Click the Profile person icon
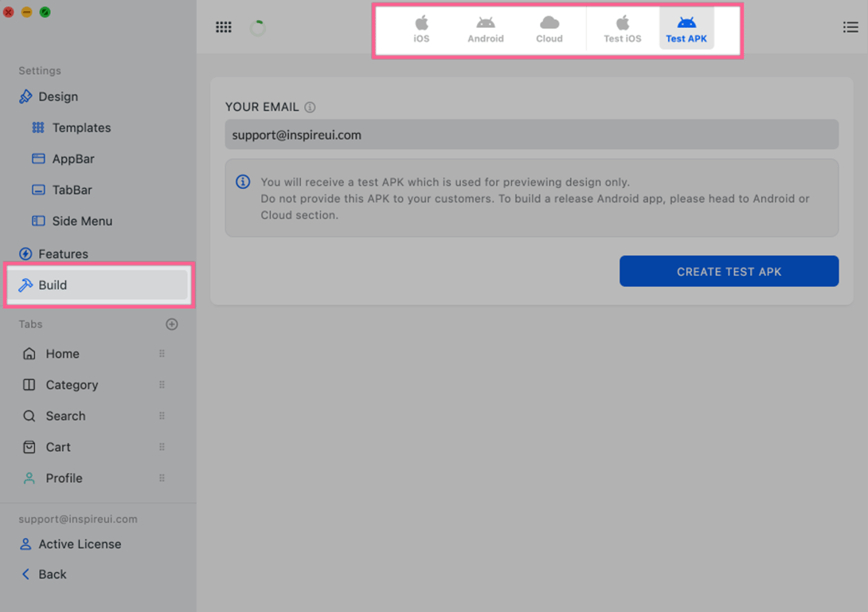The width and height of the screenshot is (868, 612). (x=29, y=477)
